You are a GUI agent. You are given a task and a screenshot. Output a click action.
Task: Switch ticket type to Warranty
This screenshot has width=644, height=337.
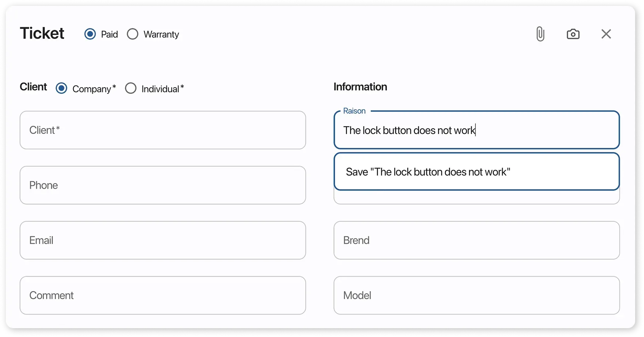(x=132, y=34)
